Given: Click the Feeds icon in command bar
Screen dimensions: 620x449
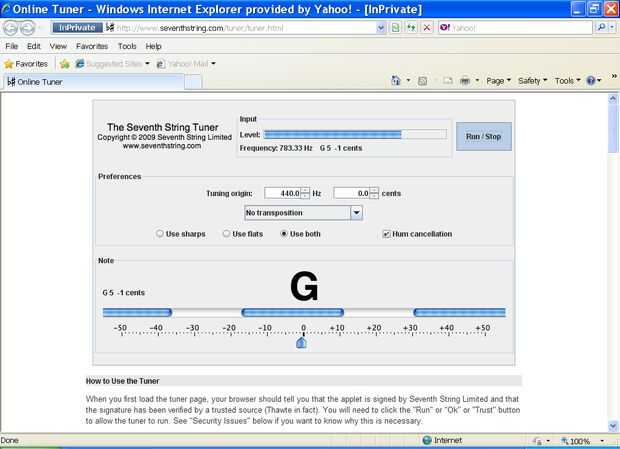Looking at the screenshot, I should click(x=422, y=81).
